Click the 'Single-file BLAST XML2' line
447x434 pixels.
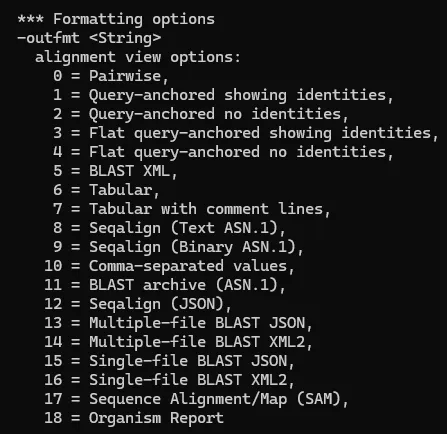[x=169, y=380]
